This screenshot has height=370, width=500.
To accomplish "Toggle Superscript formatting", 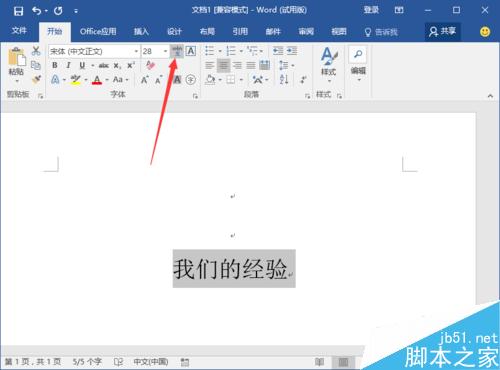I will [x=131, y=65].
